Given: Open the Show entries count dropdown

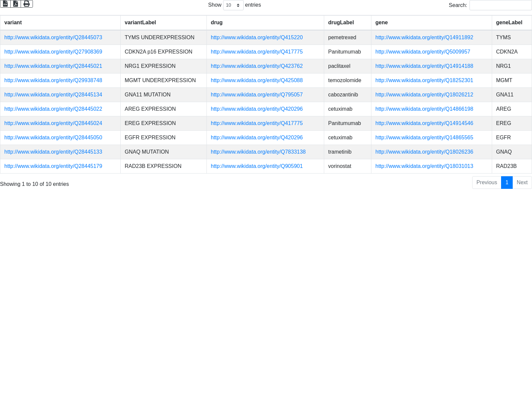Looking at the screenshot, I should [x=233, y=5].
